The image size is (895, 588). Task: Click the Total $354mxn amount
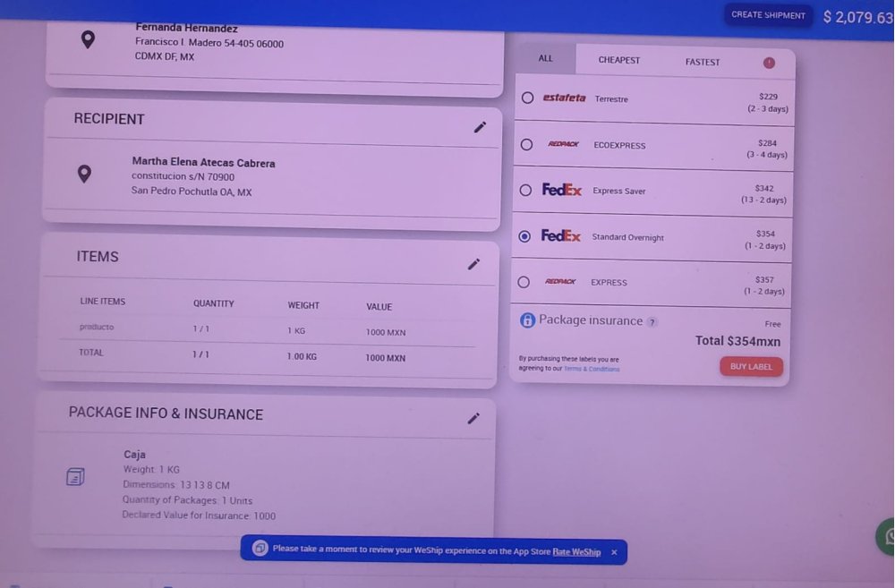click(x=737, y=341)
